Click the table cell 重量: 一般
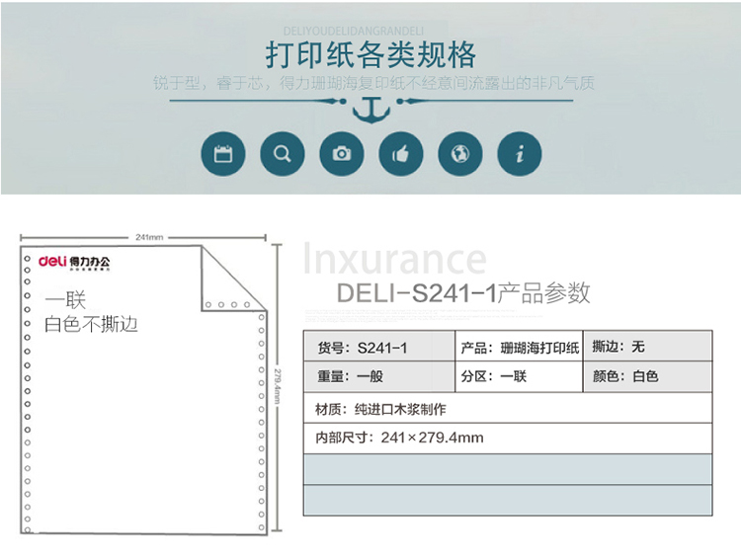This screenshot has width=741, height=560. click(379, 376)
